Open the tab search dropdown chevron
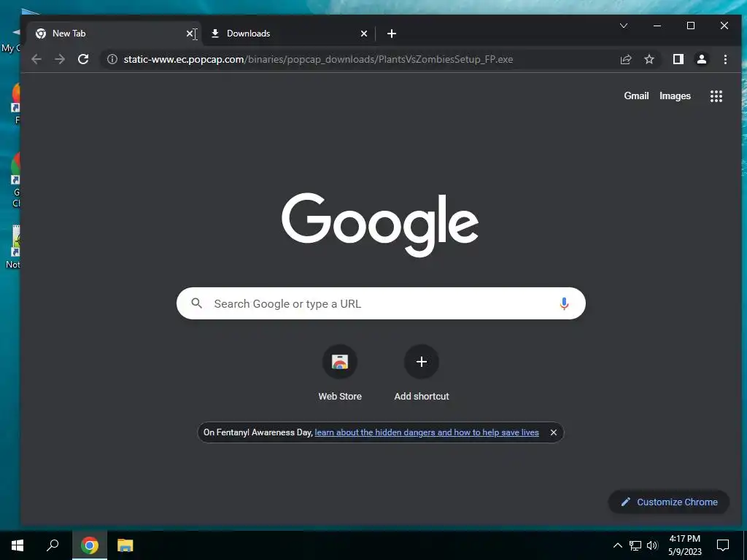This screenshot has width=747, height=560. pos(624,26)
